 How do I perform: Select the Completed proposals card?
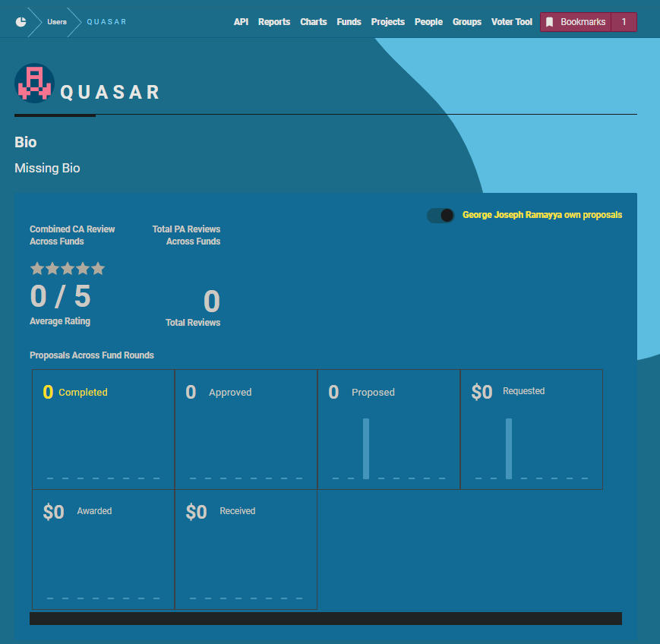[103, 429]
